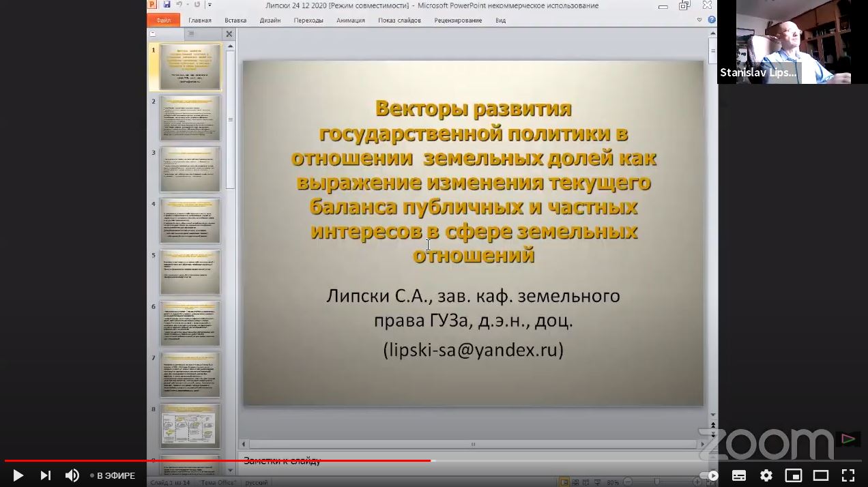Click Stanislav Lips... participant video tile

(792, 42)
